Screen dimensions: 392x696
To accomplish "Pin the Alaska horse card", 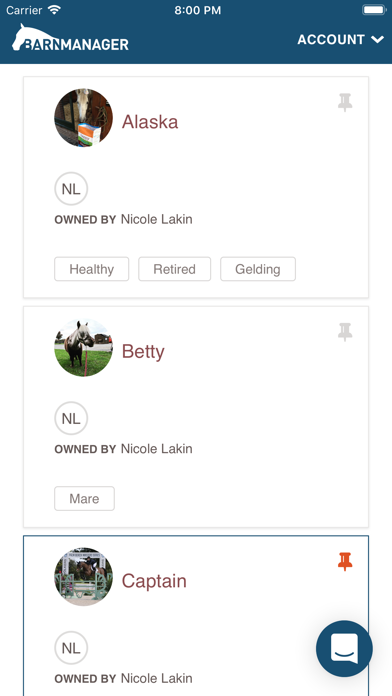I will (x=345, y=103).
